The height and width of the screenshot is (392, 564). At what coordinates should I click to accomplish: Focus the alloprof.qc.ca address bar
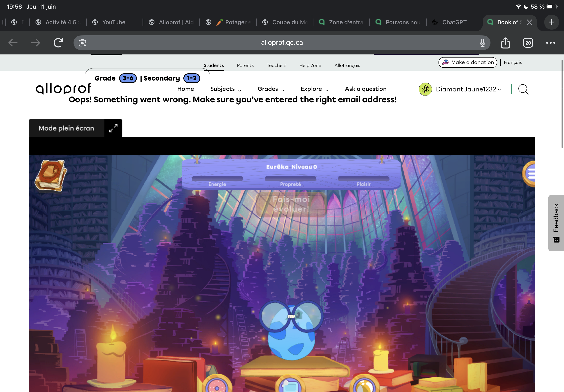click(282, 43)
